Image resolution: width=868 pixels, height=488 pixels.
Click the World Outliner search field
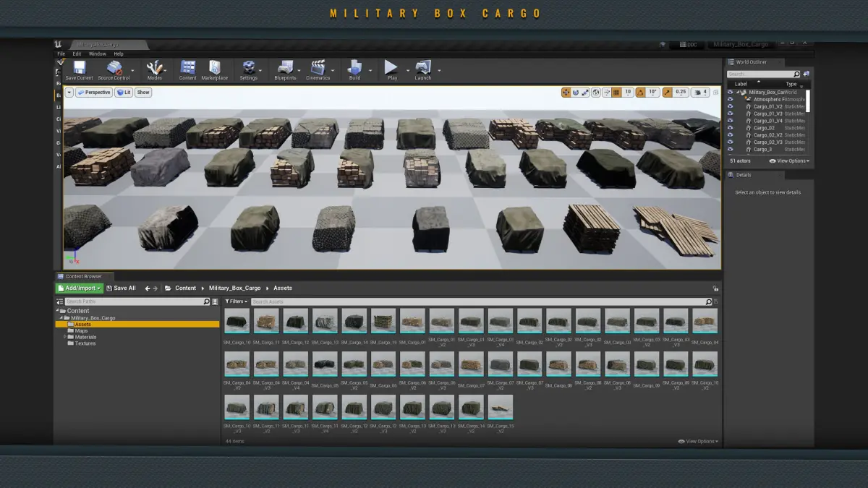click(x=764, y=74)
